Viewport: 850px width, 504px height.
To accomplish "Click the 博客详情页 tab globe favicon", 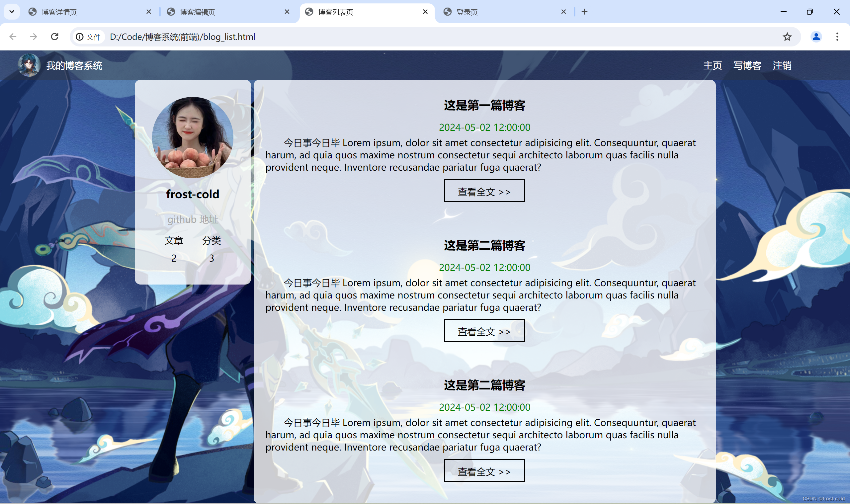I will tap(33, 12).
